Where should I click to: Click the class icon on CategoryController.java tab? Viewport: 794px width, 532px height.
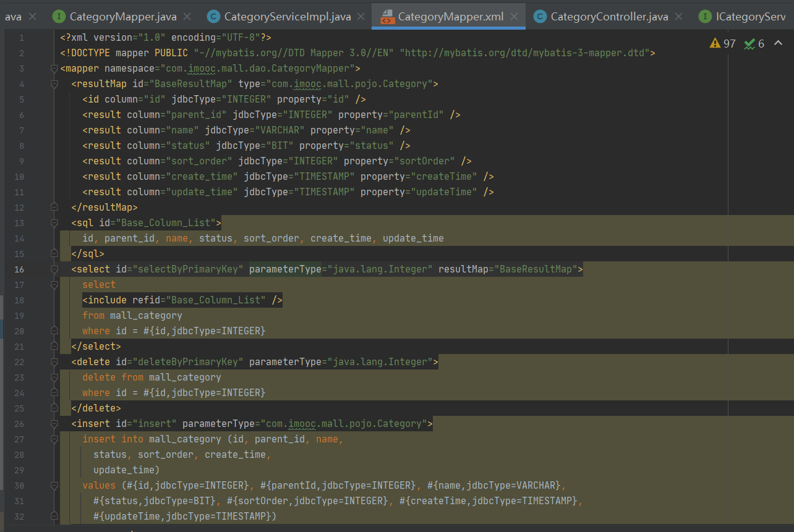pyautogui.click(x=540, y=17)
